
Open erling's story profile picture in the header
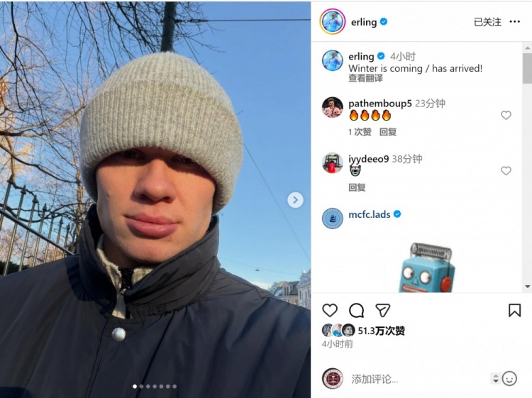[332, 22]
